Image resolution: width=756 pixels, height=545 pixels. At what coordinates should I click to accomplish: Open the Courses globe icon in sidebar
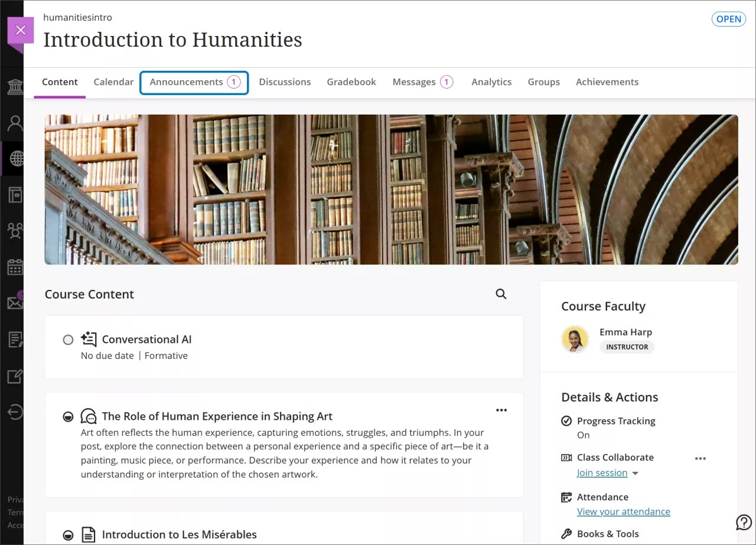pos(13,158)
